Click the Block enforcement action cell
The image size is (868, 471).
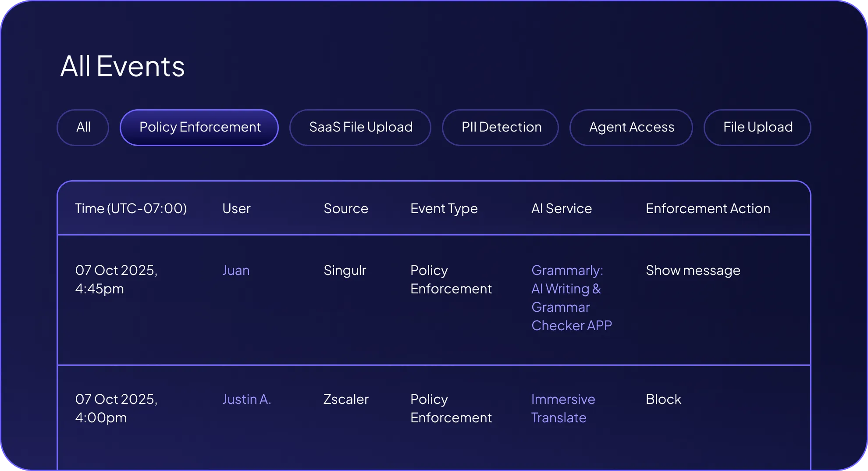[x=664, y=400]
